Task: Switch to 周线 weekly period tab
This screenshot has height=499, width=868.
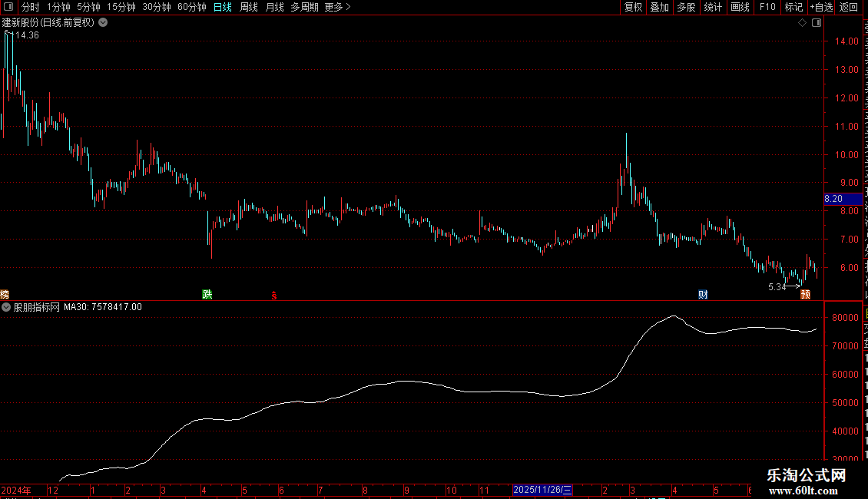Action: pos(249,7)
